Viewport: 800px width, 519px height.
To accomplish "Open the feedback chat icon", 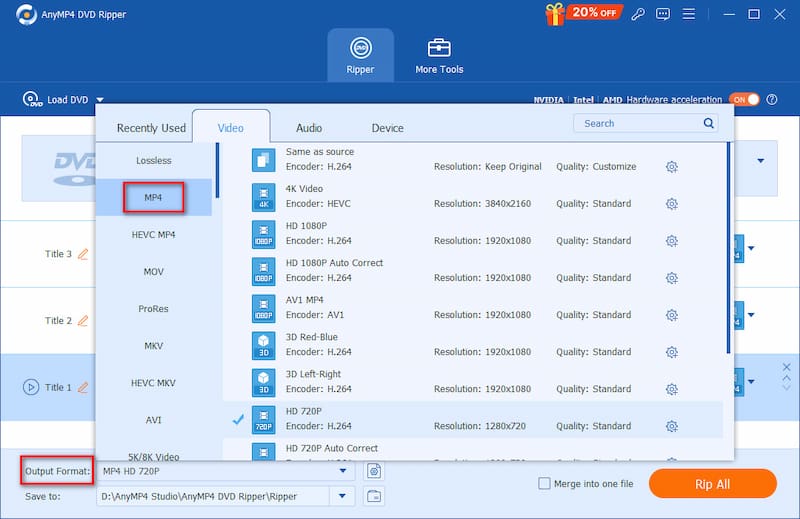I will (663, 14).
